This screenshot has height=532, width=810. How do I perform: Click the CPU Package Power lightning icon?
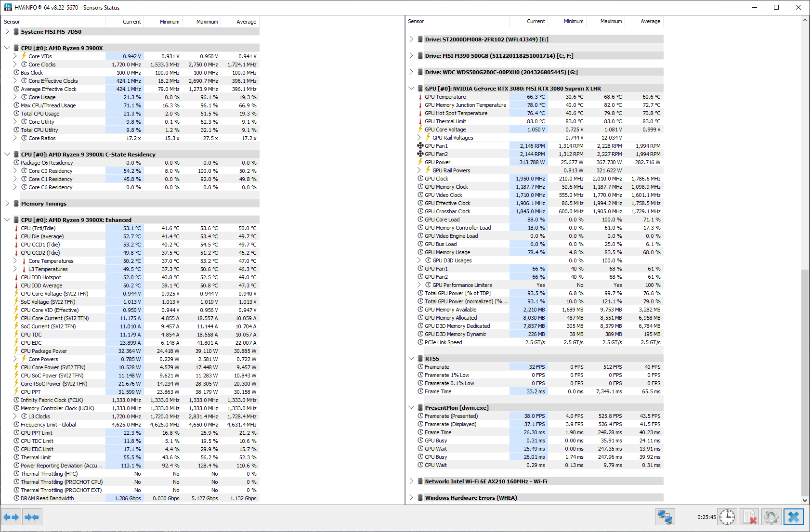tap(16, 351)
